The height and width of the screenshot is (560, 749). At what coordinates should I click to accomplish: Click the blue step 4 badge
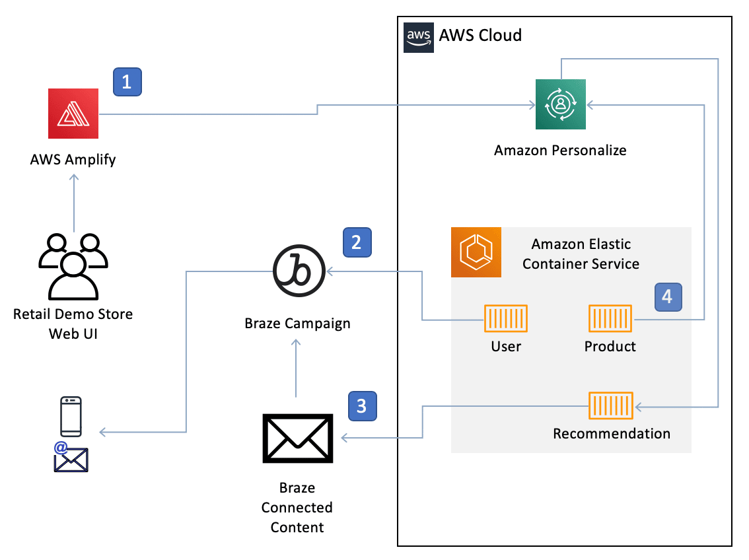pos(668,297)
